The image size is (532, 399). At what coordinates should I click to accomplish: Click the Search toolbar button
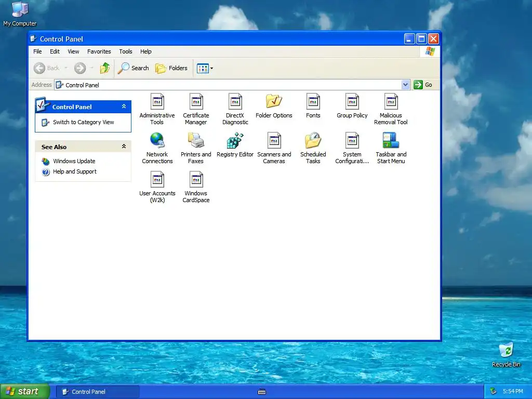click(134, 68)
